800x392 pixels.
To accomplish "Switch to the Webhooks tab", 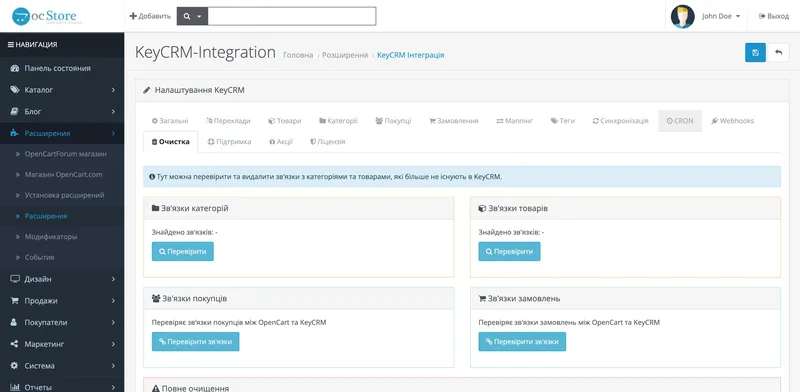I will pos(733,121).
